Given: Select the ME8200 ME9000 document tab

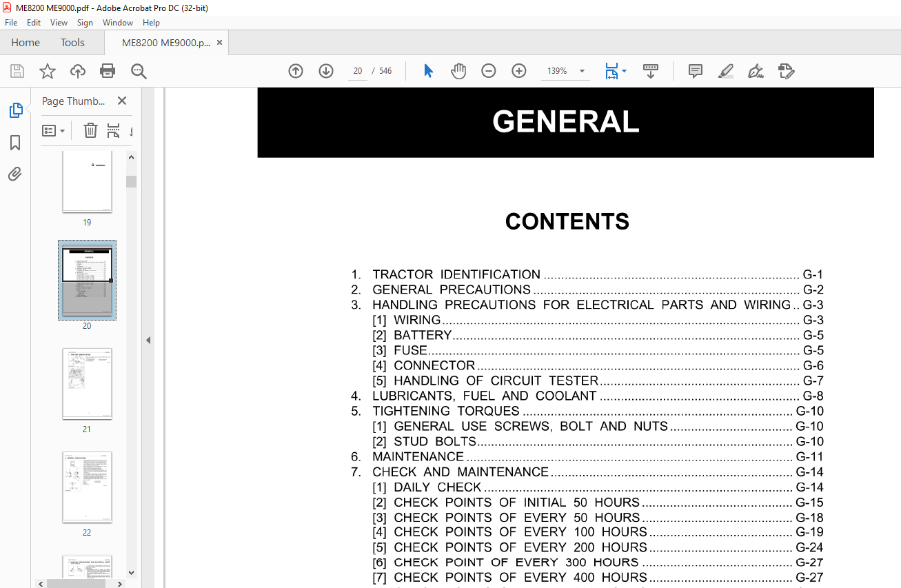Looking at the screenshot, I should tap(166, 42).
